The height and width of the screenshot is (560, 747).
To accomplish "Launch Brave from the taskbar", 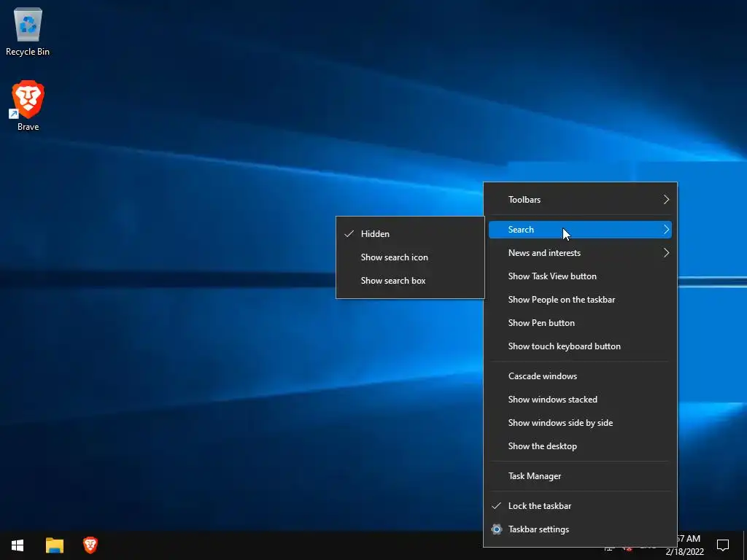I will click(x=90, y=545).
